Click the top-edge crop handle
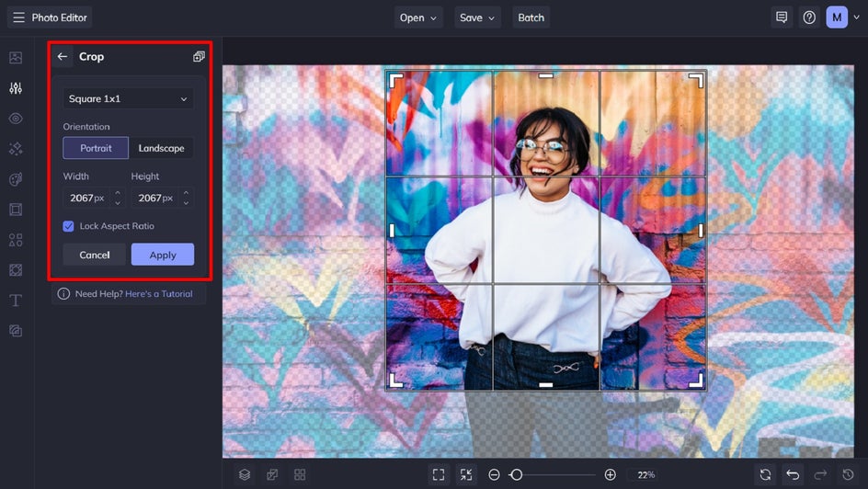Viewport: 868px width, 489px height. 546,76
